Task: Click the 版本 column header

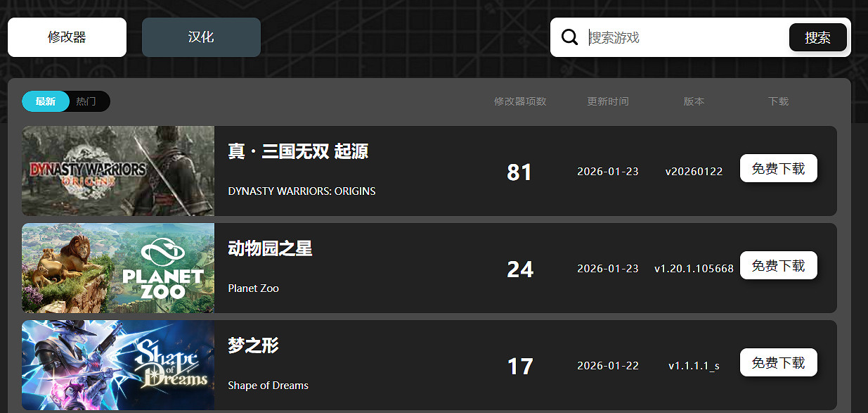Action: point(694,101)
